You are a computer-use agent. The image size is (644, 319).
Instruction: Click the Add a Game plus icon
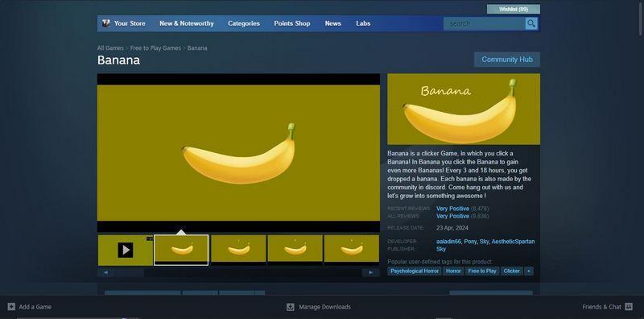pos(11,307)
